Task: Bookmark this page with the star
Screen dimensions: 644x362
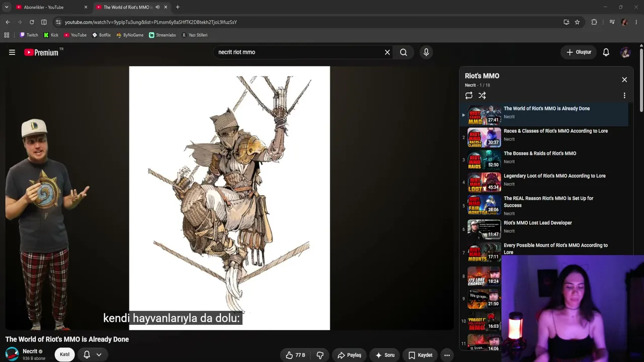Action: click(x=577, y=22)
